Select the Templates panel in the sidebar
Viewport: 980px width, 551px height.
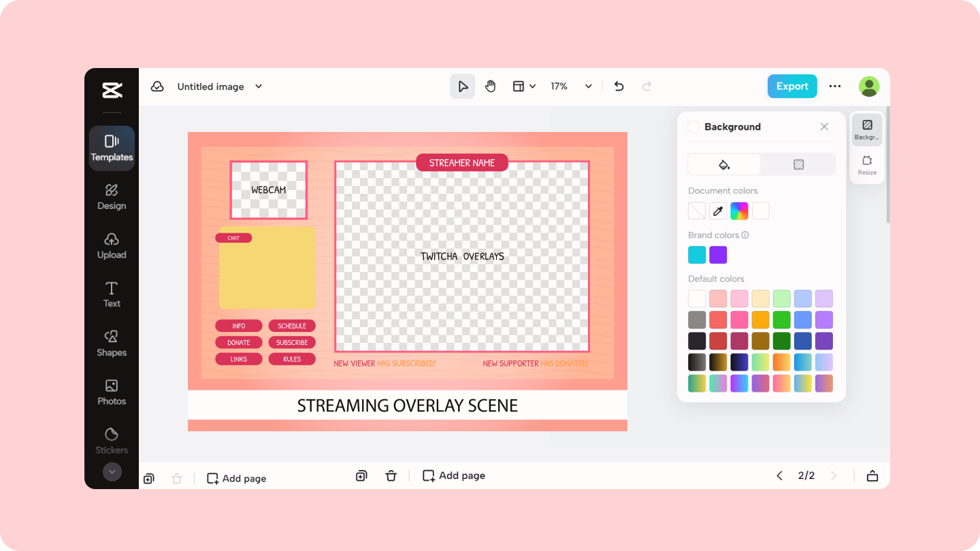[111, 148]
